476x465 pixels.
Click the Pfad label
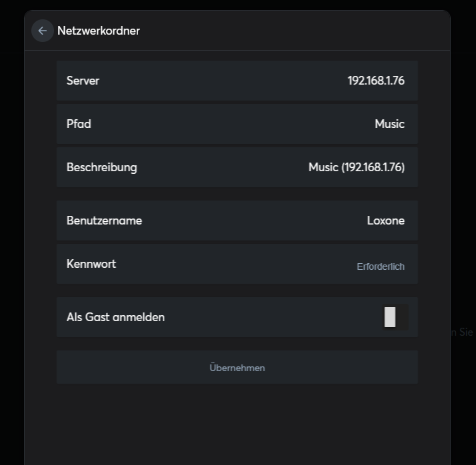79,124
